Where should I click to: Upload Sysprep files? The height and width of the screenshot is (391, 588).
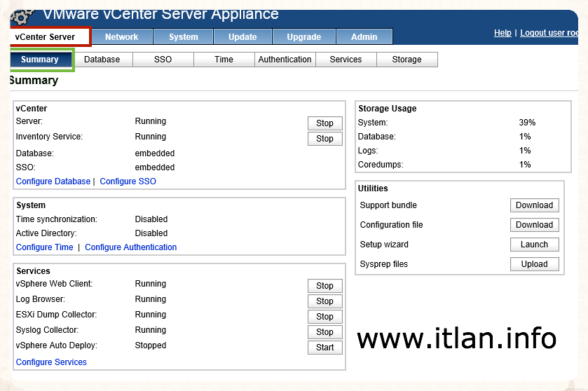pos(534,264)
